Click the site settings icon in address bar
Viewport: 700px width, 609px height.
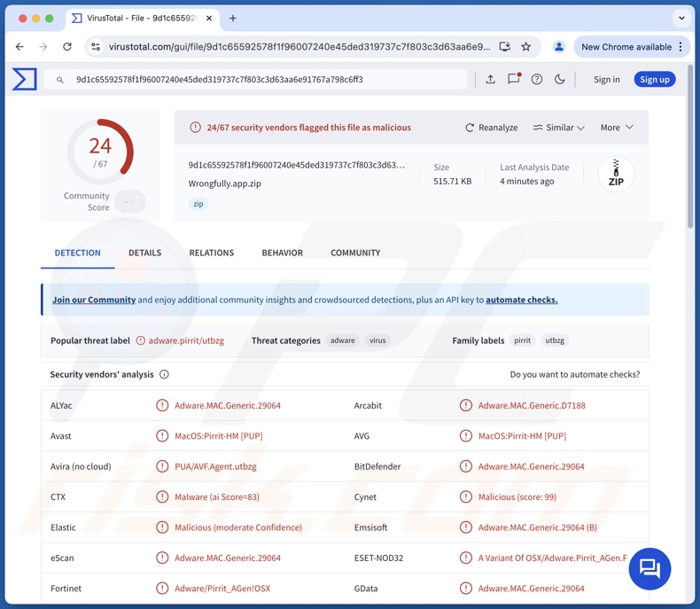click(x=96, y=46)
